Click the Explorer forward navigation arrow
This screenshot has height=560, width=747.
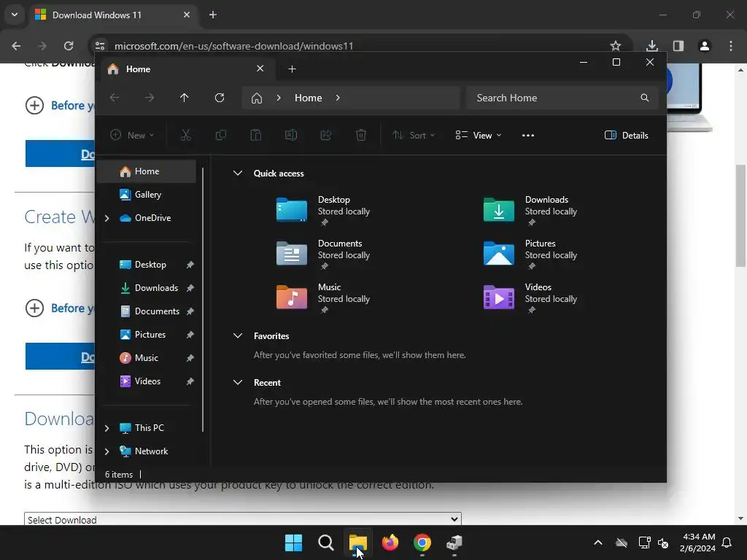tap(150, 98)
